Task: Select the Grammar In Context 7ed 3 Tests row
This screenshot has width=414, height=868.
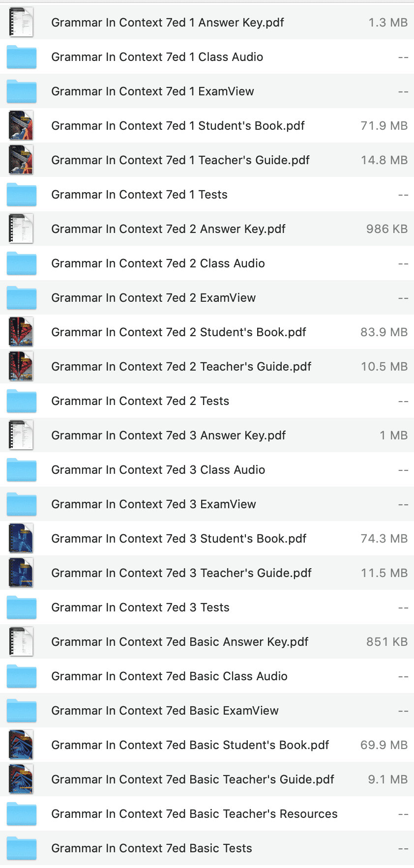Action: click(140, 607)
